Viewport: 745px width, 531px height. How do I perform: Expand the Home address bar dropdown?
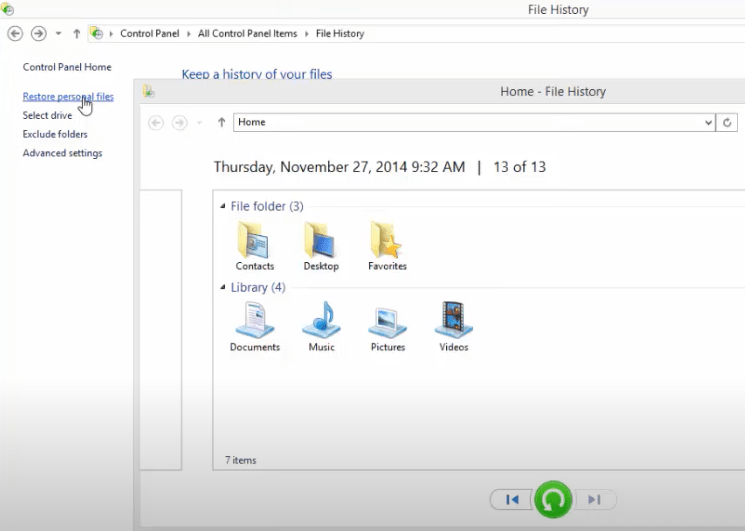708,122
